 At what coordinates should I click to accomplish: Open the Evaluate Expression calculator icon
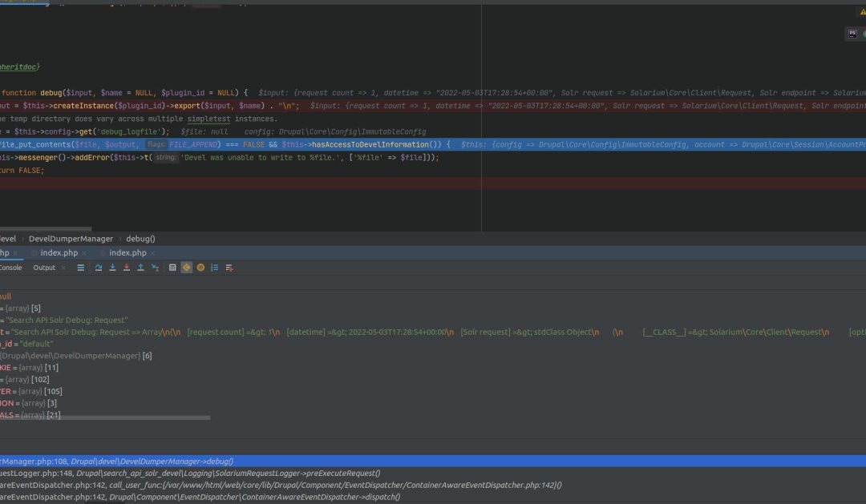172,268
